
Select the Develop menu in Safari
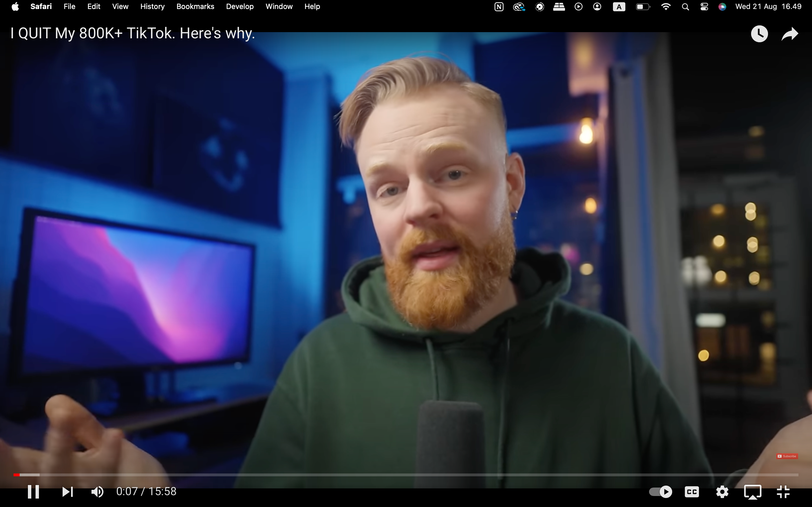click(239, 7)
